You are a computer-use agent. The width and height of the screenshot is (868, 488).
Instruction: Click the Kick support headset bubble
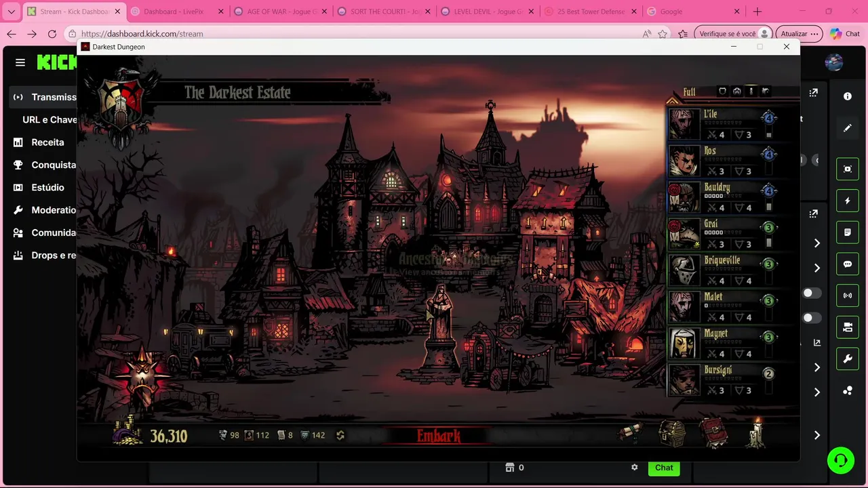pos(841,461)
